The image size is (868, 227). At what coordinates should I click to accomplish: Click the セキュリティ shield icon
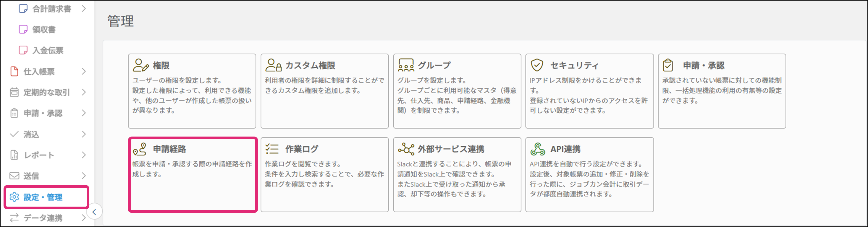(x=537, y=65)
